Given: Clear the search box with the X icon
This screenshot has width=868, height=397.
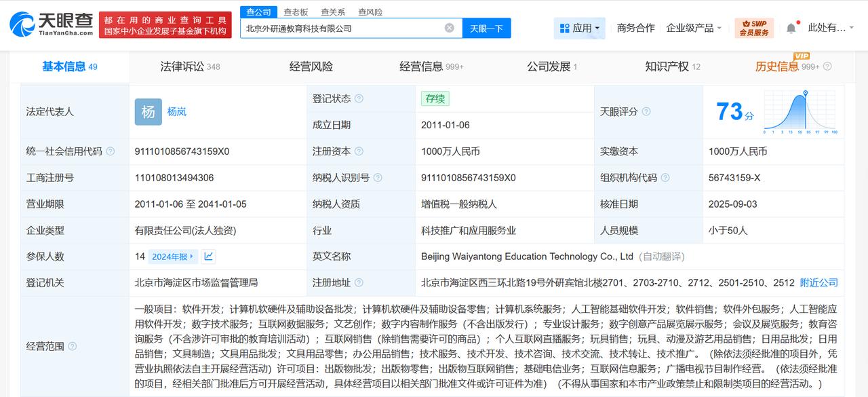Looking at the screenshot, I should [450, 28].
